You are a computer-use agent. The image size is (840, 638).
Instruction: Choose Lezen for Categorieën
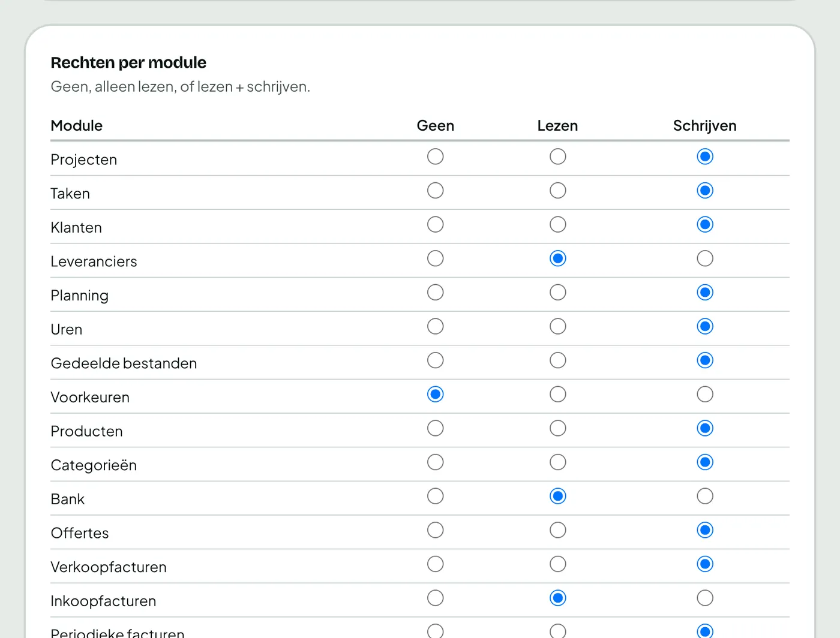coord(558,462)
